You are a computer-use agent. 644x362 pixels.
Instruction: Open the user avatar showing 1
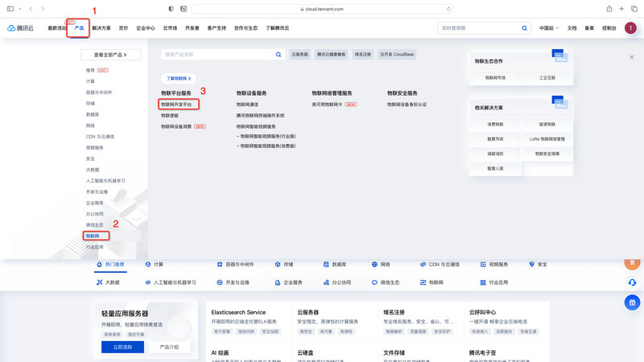tap(630, 28)
